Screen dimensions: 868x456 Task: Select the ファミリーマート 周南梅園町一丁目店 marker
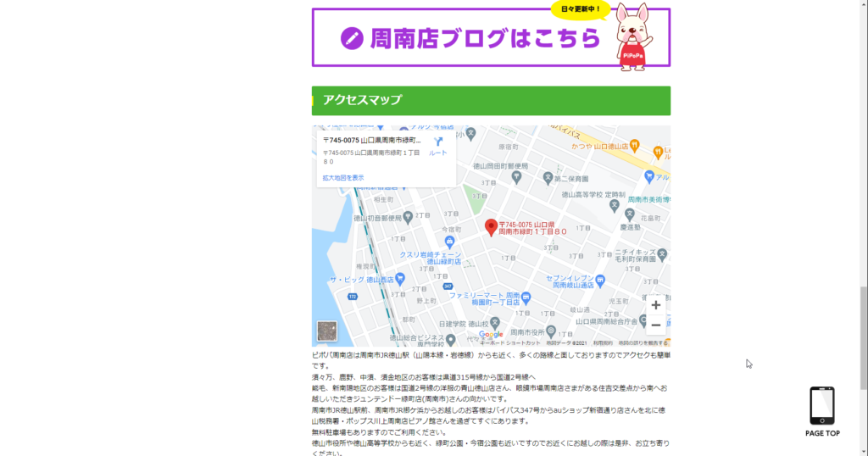pos(526,298)
